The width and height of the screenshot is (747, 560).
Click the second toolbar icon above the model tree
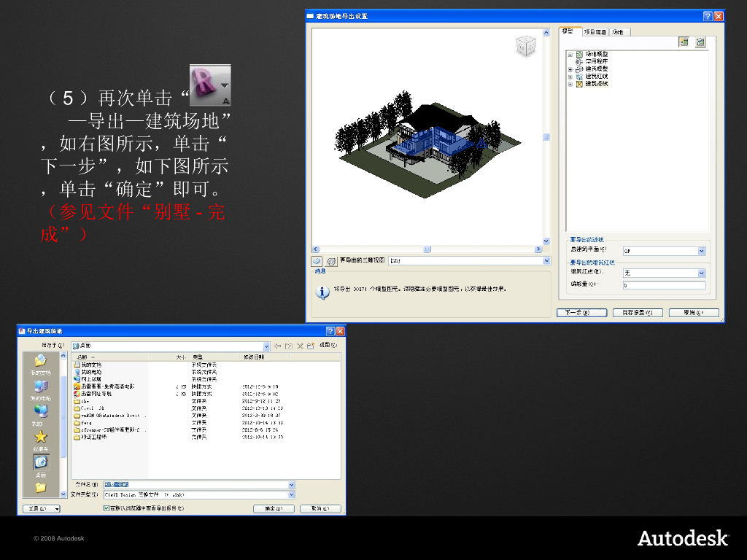click(700, 42)
